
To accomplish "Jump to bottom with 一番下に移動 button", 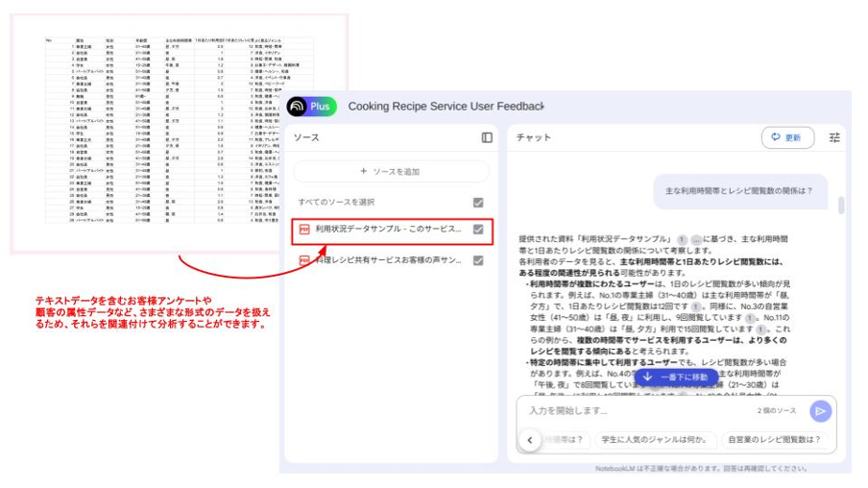I will coord(679,378).
